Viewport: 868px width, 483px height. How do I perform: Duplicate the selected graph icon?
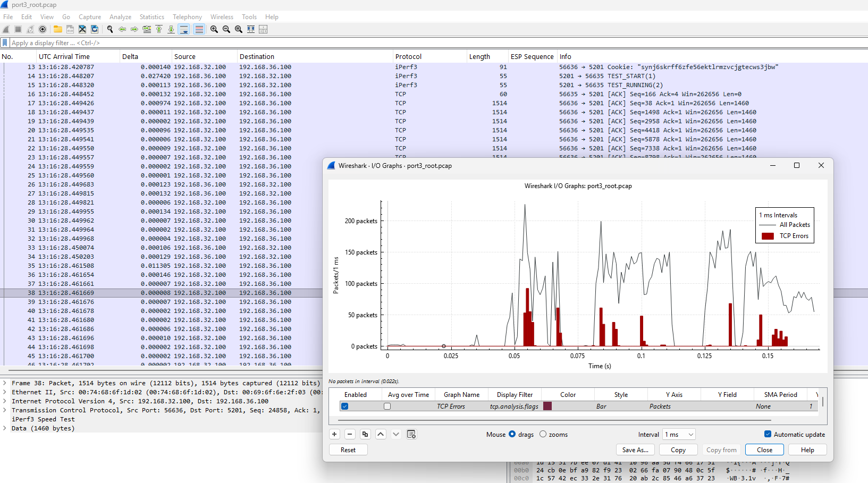tap(365, 434)
